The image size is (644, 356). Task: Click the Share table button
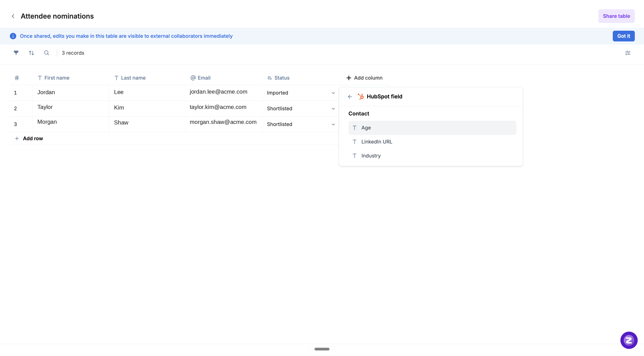[616, 16]
